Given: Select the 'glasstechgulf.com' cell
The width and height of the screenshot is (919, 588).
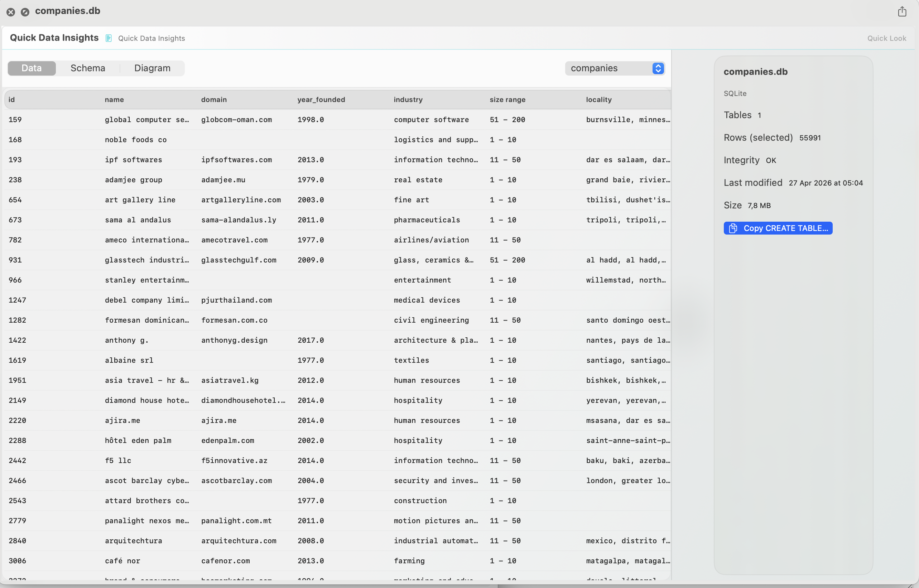Looking at the screenshot, I should coord(239,260).
